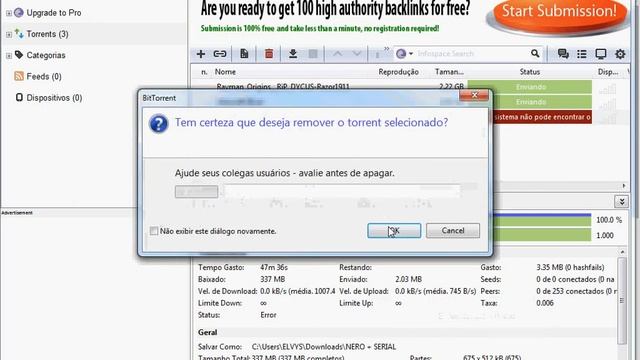The width and height of the screenshot is (640, 360).
Task: Click the remote monitor icon
Action: 601,54
